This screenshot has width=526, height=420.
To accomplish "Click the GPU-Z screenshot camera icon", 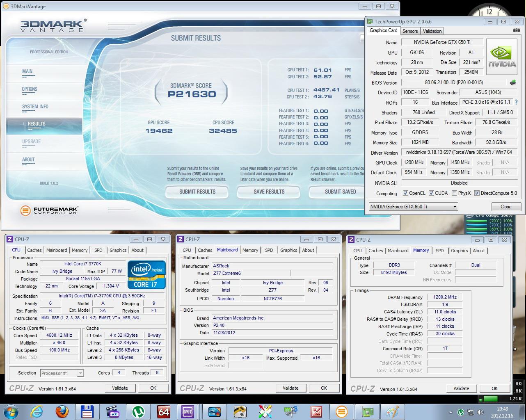I will [x=517, y=30].
